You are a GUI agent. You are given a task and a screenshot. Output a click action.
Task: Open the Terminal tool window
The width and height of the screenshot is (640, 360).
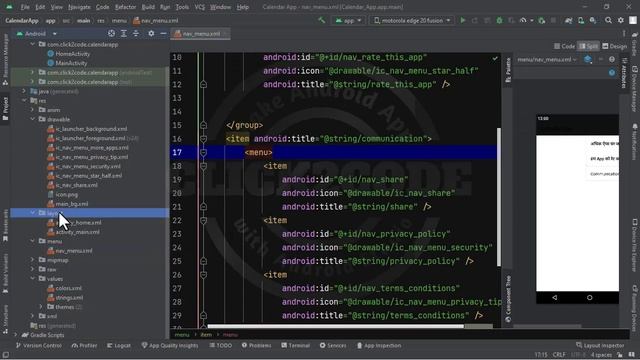[x=296, y=345]
